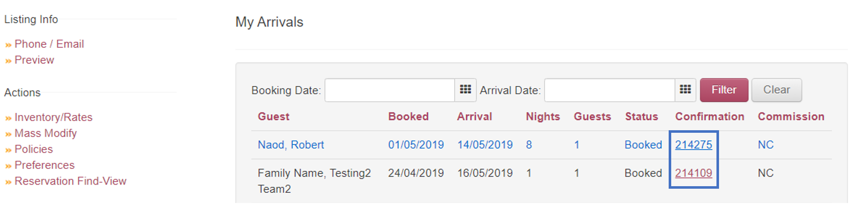This screenshot has width=868, height=205.
Task: Open confirmation number 214275
Action: click(694, 145)
